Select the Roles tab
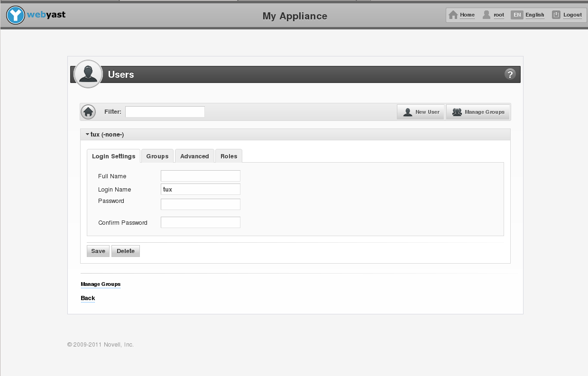The width and height of the screenshot is (588, 376). click(229, 156)
